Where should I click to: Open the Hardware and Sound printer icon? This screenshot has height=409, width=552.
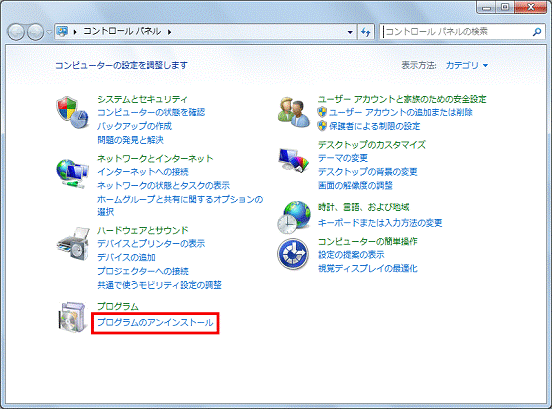[73, 244]
